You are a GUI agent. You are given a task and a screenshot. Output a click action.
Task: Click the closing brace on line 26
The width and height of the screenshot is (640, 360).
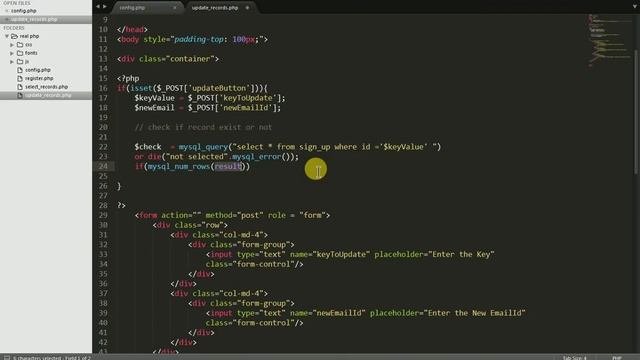(119, 186)
